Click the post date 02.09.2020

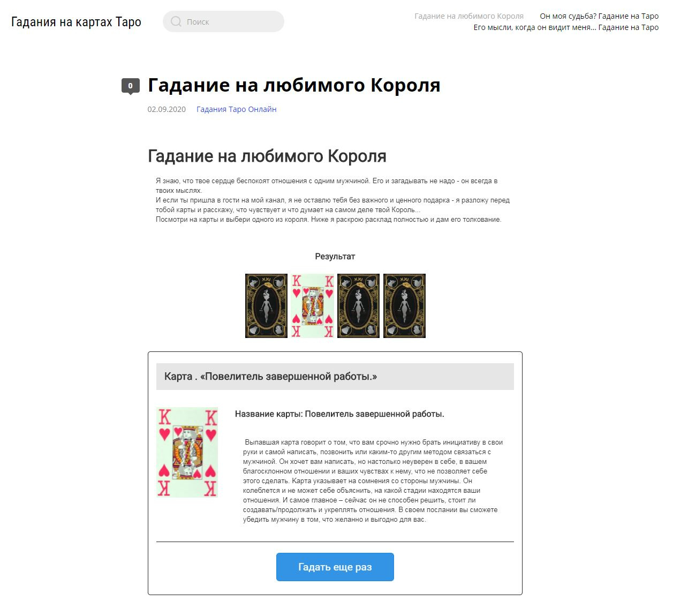point(167,109)
